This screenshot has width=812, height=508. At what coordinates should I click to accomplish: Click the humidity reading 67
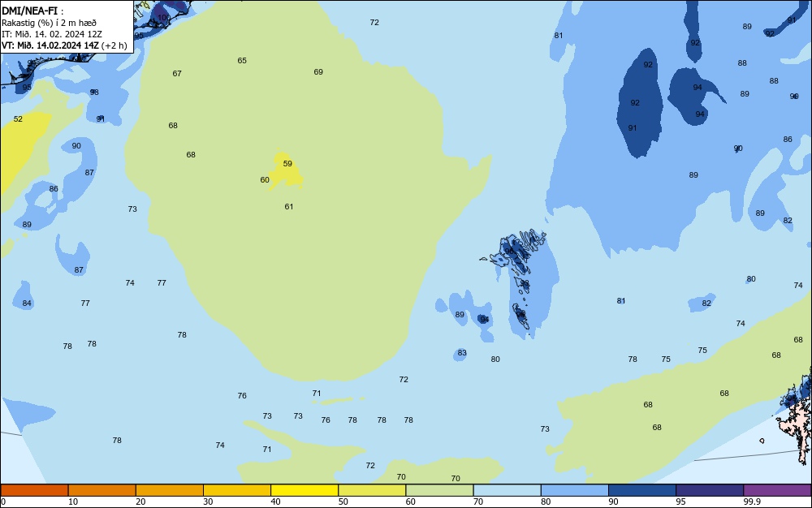point(177,74)
